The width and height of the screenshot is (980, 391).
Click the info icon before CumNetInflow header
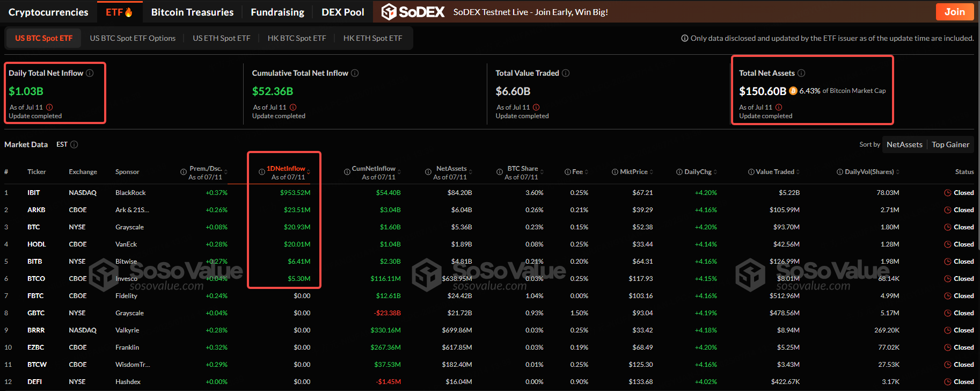pyautogui.click(x=347, y=172)
